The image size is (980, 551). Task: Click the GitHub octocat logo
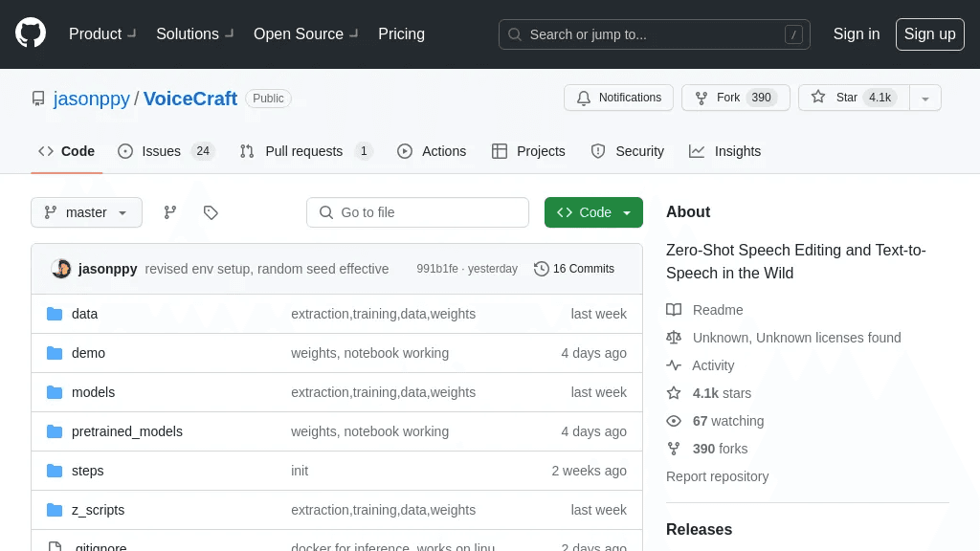(31, 33)
